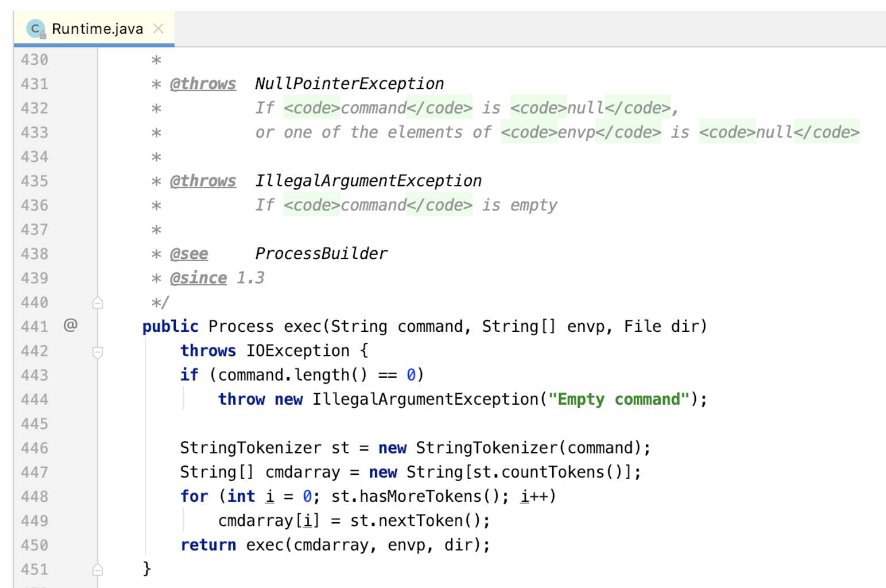Click ProcessBuilder reference in the Javadoc

321,254
